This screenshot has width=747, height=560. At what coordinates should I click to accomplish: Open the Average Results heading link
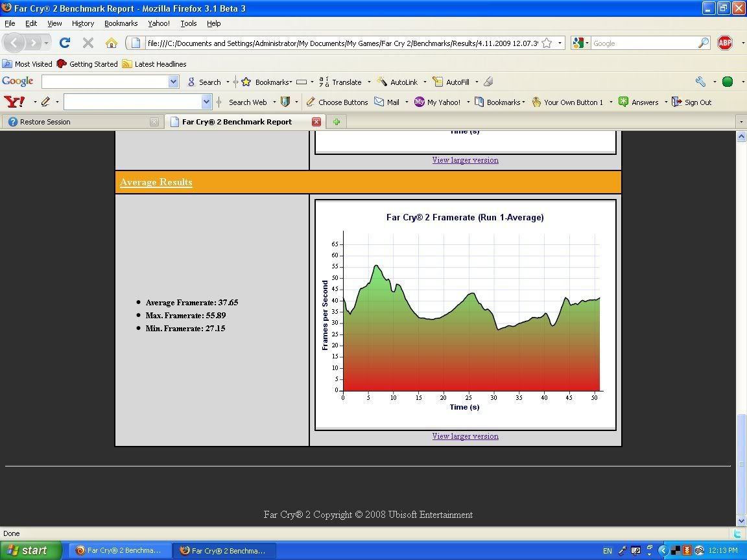pyautogui.click(x=156, y=182)
